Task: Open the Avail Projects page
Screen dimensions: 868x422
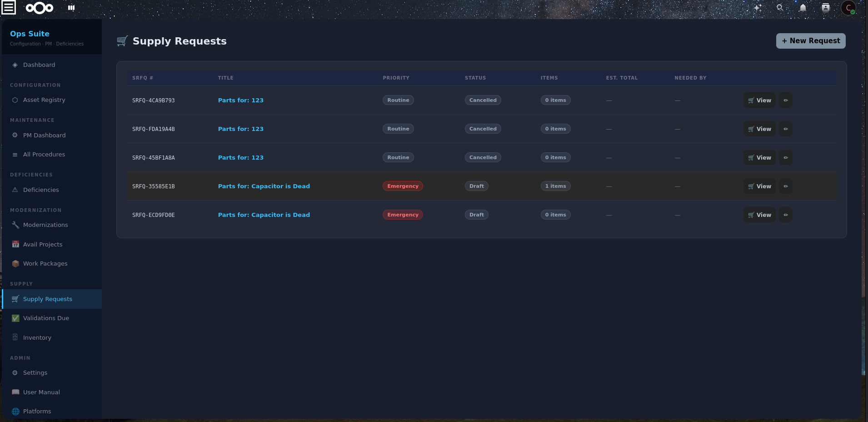Action: pyautogui.click(x=52, y=245)
